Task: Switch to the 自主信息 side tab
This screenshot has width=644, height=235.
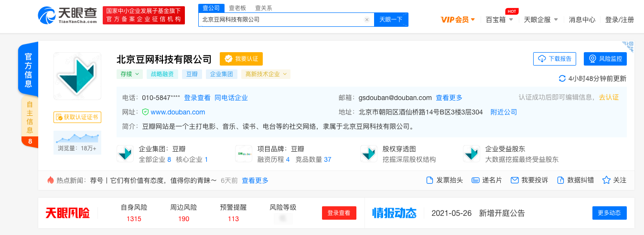Action: coord(30,117)
